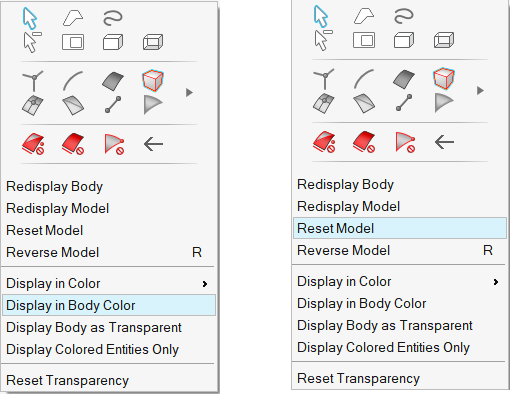Select deselect pointer tool in right menu
Viewport: 519px width, 394px height.
point(323,40)
